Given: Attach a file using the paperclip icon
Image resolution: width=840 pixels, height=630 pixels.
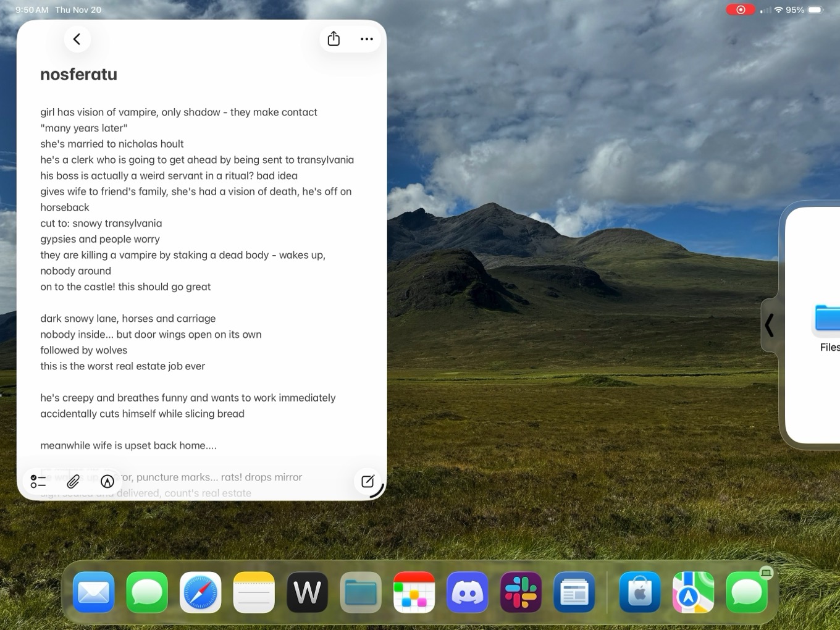Looking at the screenshot, I should pyautogui.click(x=73, y=482).
